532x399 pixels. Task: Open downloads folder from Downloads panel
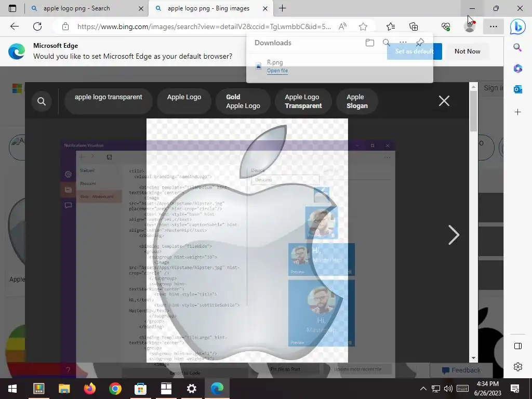[x=370, y=43]
